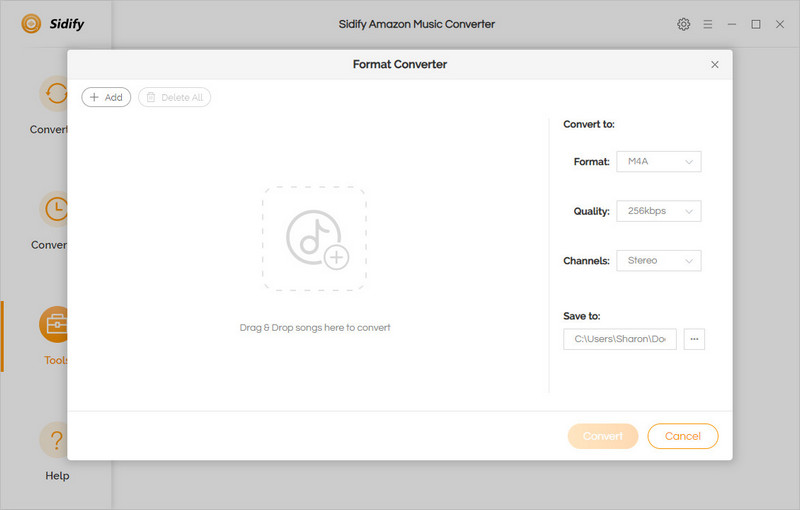This screenshot has height=510, width=800.
Task: Browse for output folder with ellipsis button
Action: pyautogui.click(x=694, y=339)
